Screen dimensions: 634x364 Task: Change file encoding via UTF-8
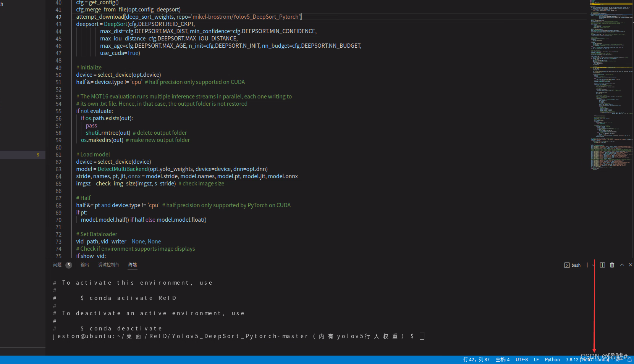pyautogui.click(x=522, y=360)
